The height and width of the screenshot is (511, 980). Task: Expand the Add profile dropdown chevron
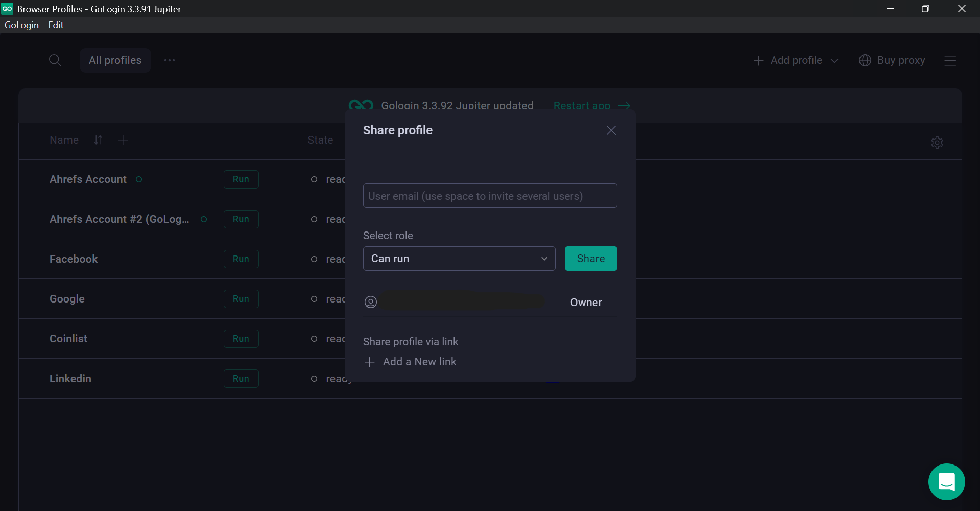tap(834, 61)
